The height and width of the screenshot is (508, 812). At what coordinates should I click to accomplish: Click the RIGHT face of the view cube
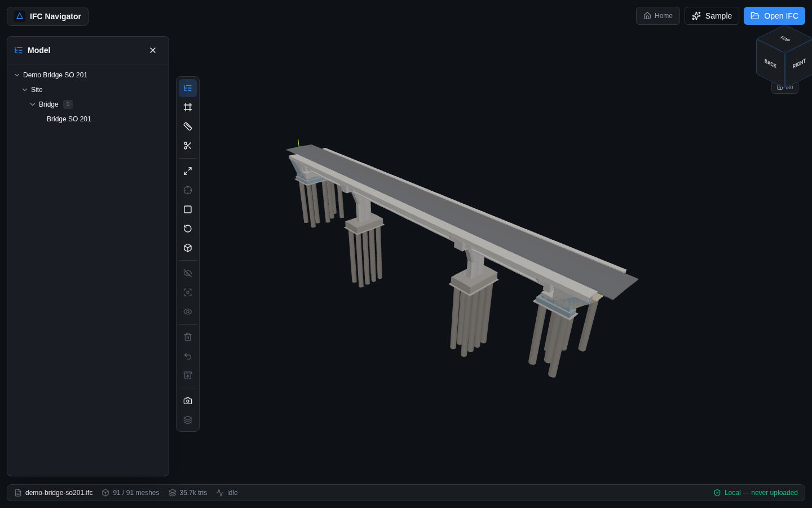798,64
